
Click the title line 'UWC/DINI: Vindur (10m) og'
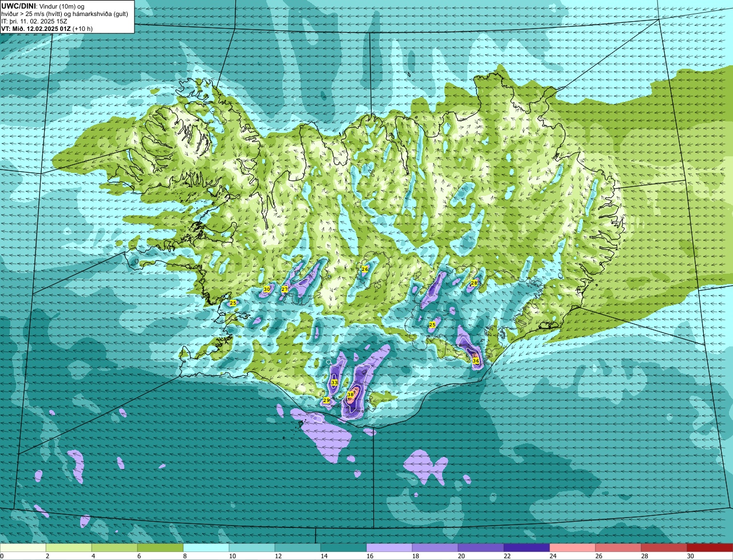pos(43,6)
